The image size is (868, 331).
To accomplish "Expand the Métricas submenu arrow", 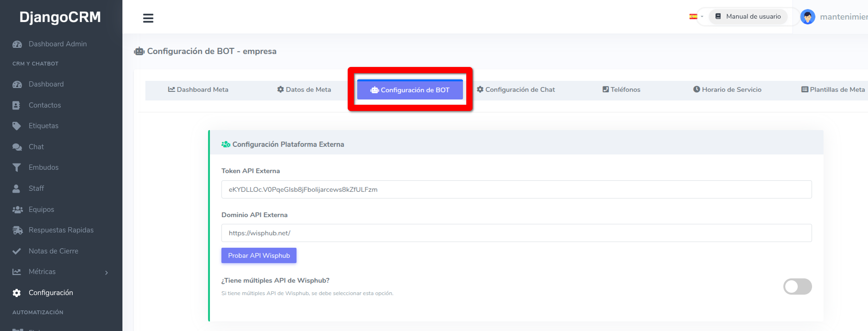I will [x=106, y=273].
